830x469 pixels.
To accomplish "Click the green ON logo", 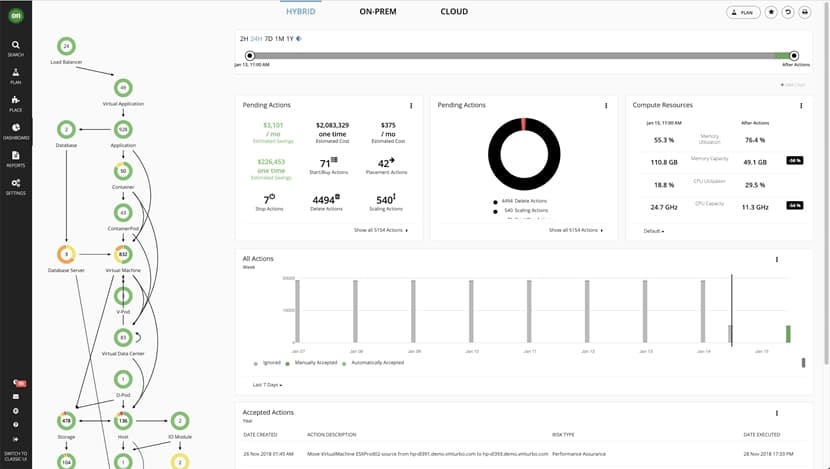I will [x=16, y=16].
